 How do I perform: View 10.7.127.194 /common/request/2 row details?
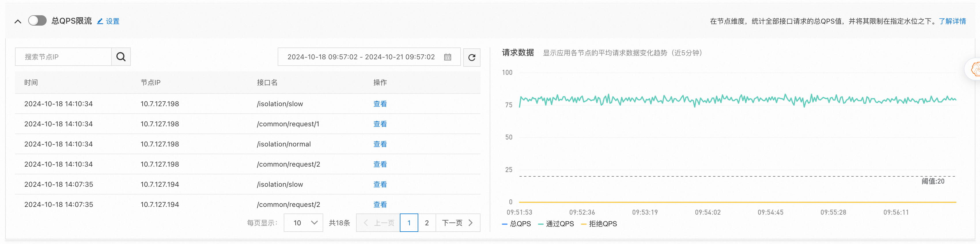point(380,205)
